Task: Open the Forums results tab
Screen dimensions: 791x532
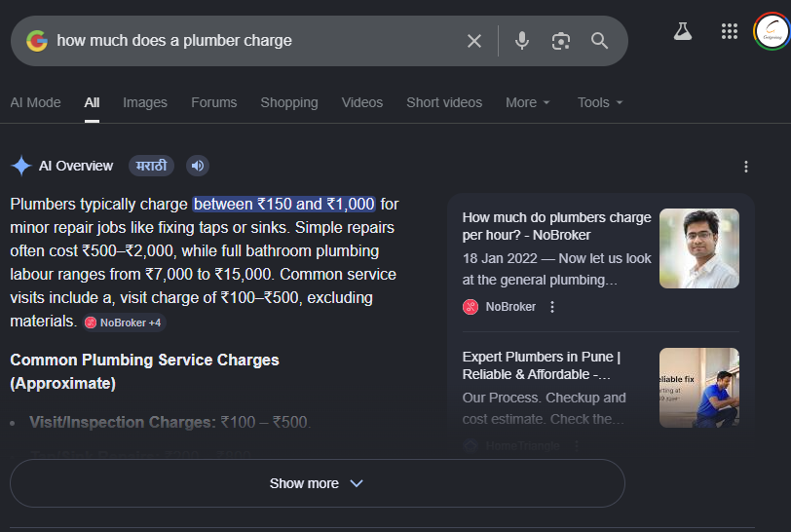Action: coord(214,102)
